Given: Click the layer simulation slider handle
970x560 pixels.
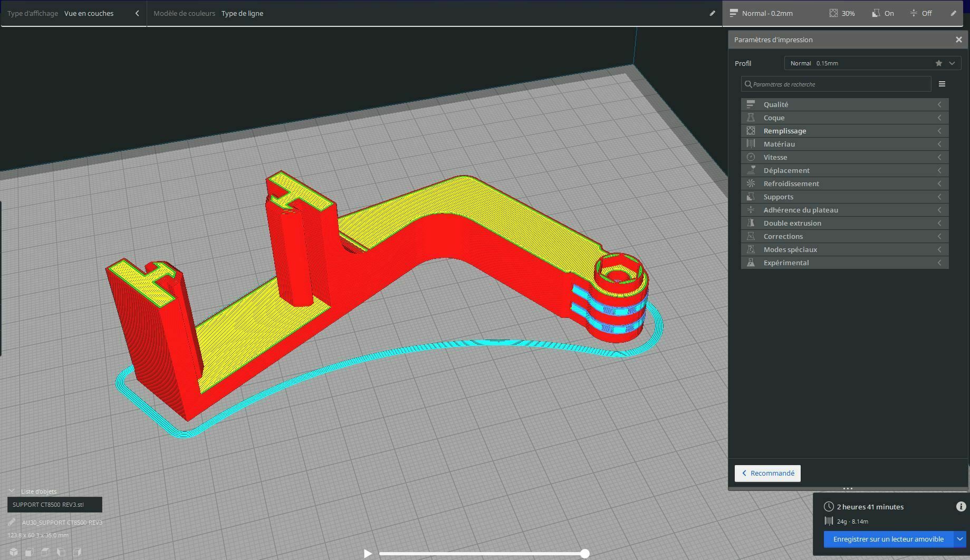Looking at the screenshot, I should coord(585,553).
